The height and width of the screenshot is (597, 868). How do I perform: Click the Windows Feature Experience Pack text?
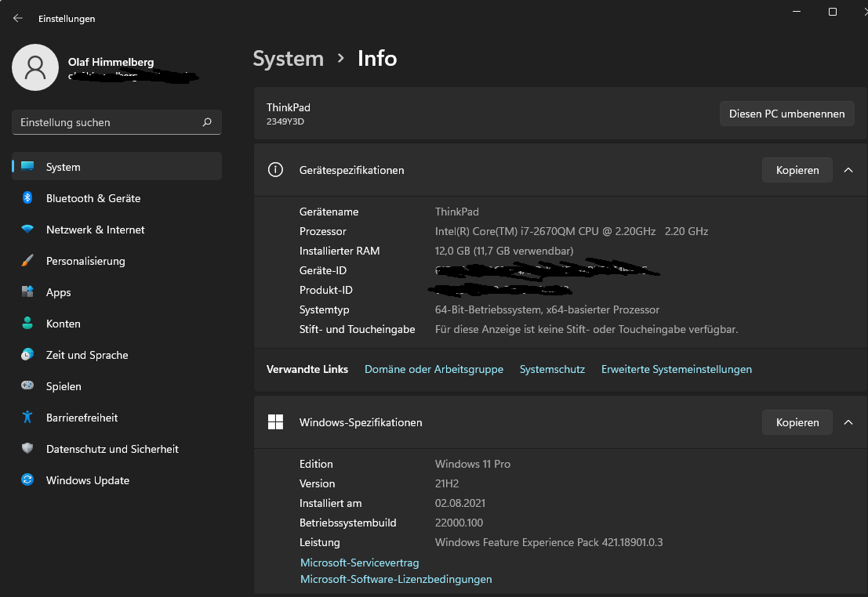pos(549,542)
